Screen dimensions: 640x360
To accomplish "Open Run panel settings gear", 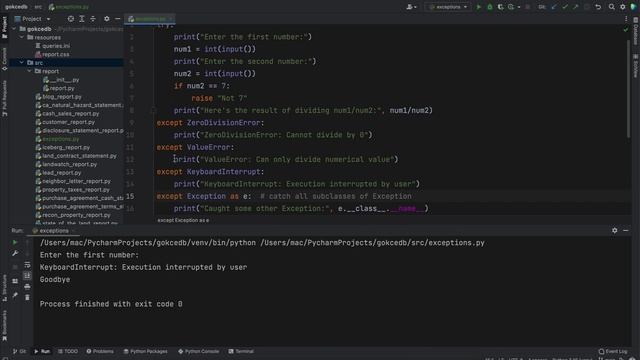I will (615, 231).
